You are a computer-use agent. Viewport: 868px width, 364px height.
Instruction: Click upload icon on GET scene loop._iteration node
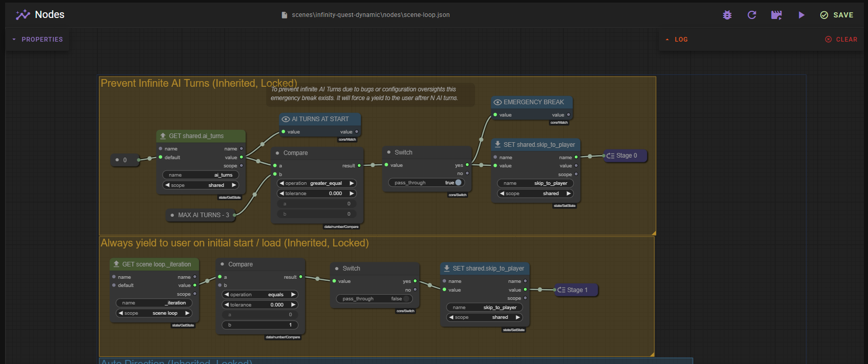[116, 264]
